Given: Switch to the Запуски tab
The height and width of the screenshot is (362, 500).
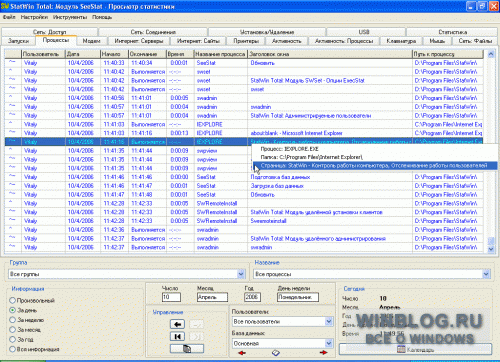Looking at the screenshot, I should click(18, 41).
